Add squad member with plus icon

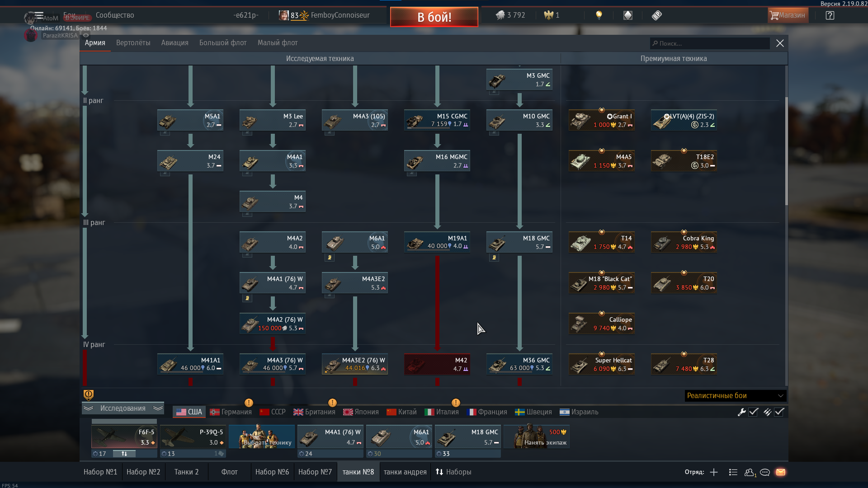point(714,472)
